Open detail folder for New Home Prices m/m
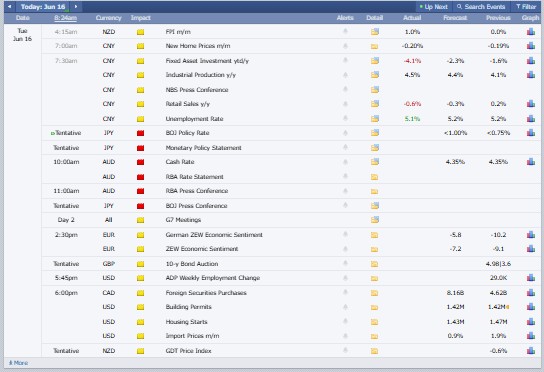The height and width of the screenshot is (372, 544). coord(374,46)
